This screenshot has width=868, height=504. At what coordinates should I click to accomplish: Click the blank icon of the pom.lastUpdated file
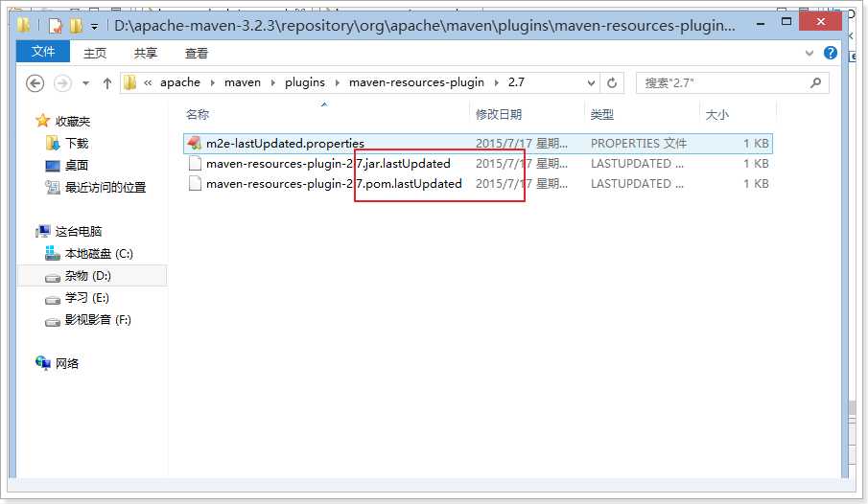195,183
